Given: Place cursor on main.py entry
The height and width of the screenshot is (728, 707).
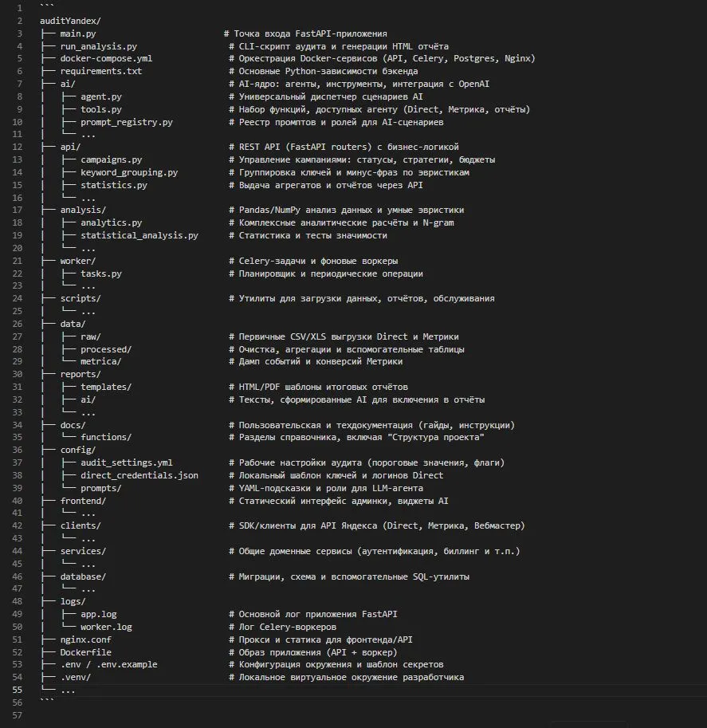Looking at the screenshot, I should pyautogui.click(x=78, y=33).
